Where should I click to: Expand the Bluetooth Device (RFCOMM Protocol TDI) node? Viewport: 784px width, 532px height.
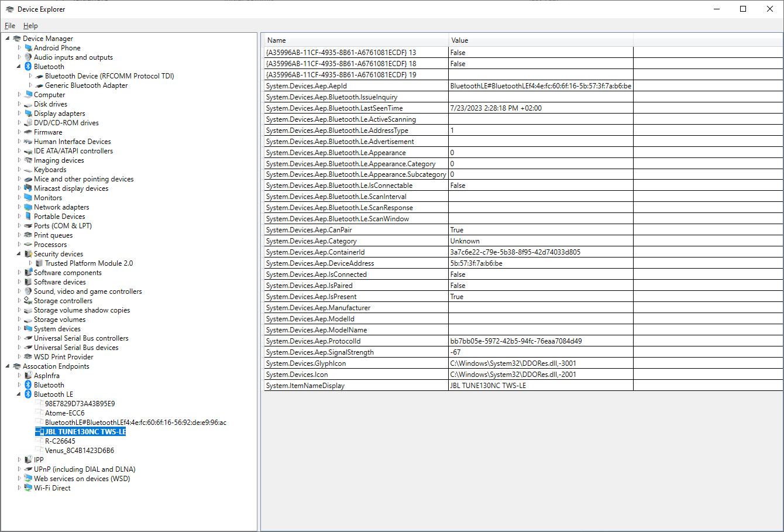(x=30, y=76)
